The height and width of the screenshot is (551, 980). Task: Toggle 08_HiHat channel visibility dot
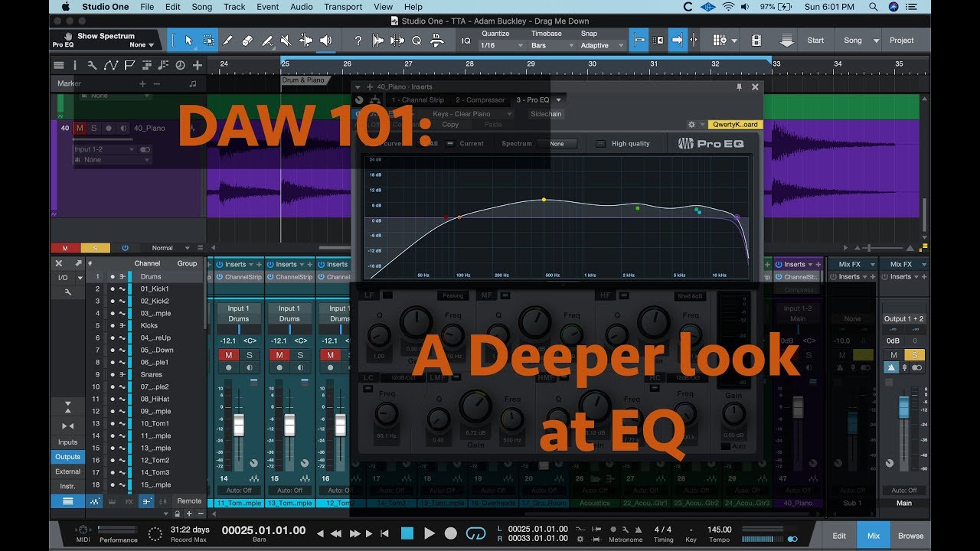[x=113, y=399]
